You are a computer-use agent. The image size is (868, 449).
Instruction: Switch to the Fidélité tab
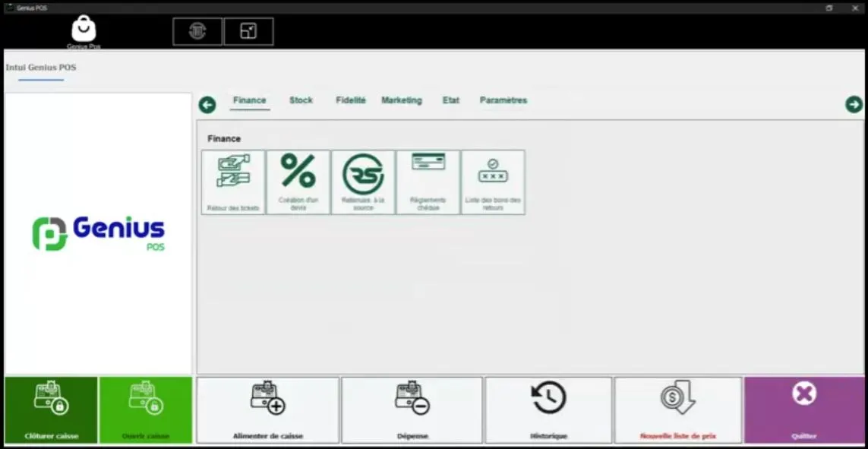[x=351, y=100]
